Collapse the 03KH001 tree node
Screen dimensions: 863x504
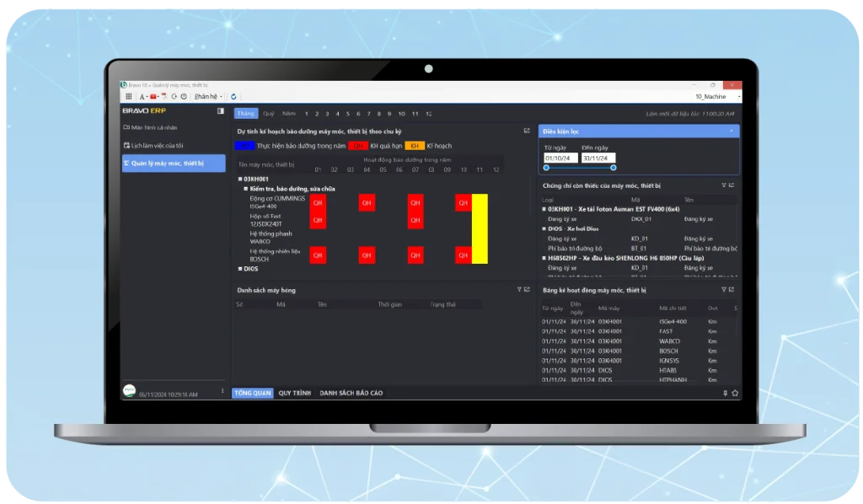coord(240,179)
